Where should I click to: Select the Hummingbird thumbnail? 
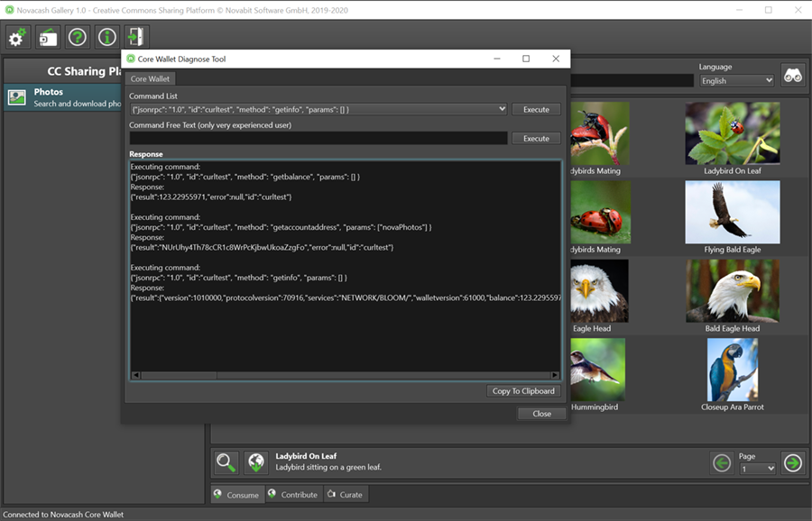pos(597,370)
